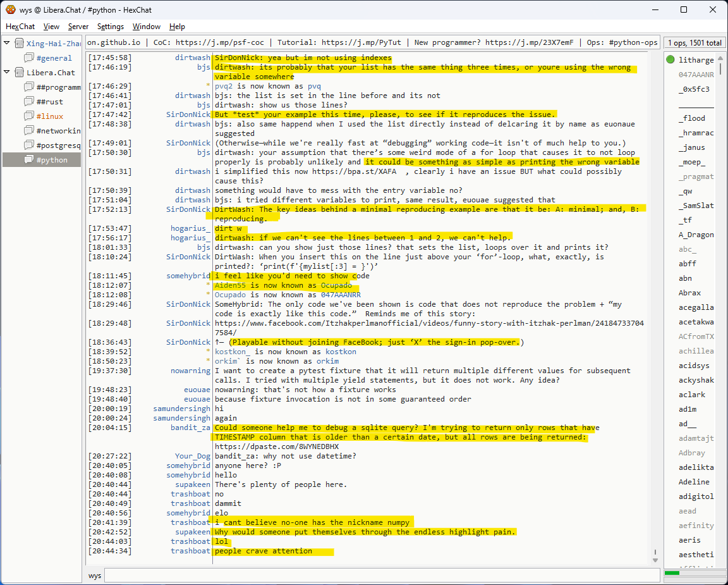Open the Server menu
728x585 pixels.
78,27
